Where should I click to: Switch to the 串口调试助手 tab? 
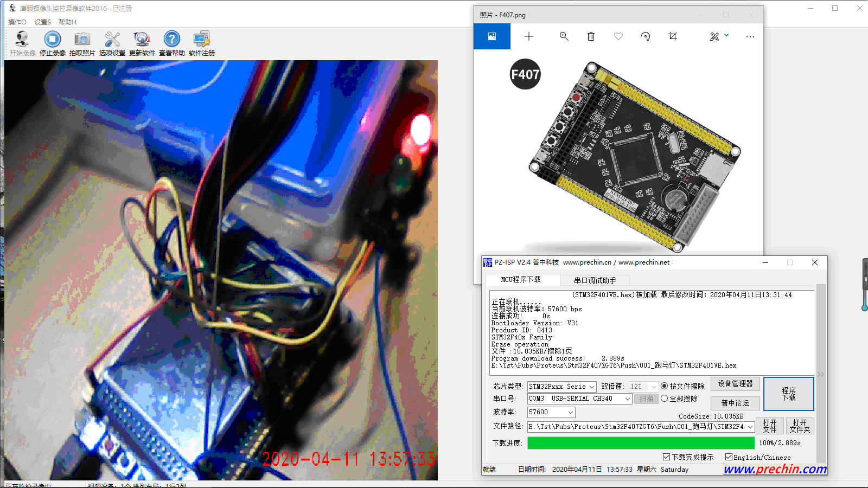click(x=595, y=280)
